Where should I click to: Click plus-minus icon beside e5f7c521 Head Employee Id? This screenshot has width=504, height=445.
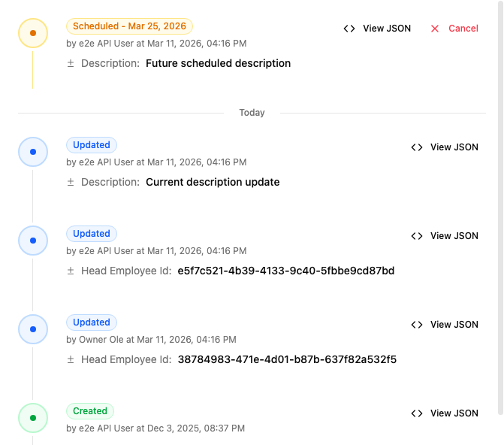71,271
